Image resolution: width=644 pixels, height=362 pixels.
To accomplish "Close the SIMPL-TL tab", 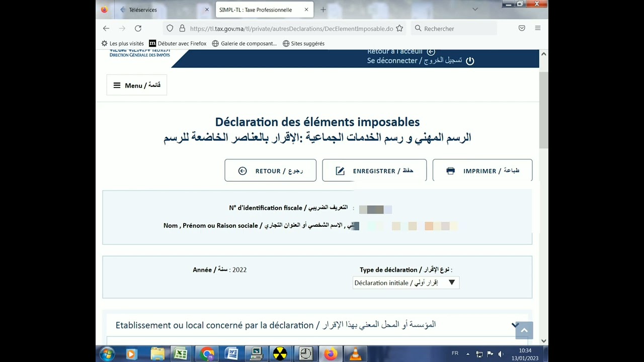I will pos(306,10).
